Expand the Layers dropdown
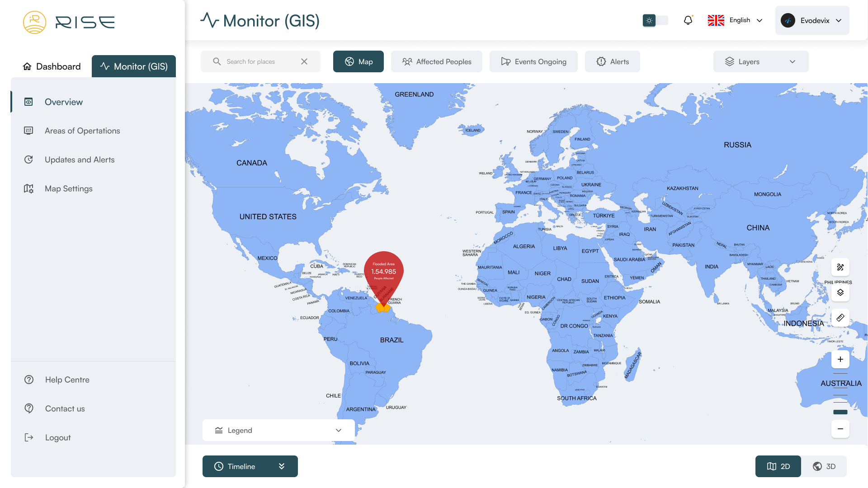The image size is (868, 488). [760, 61]
